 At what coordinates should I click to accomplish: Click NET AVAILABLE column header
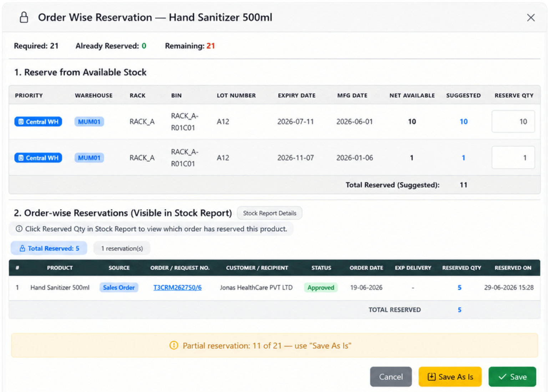[412, 96]
